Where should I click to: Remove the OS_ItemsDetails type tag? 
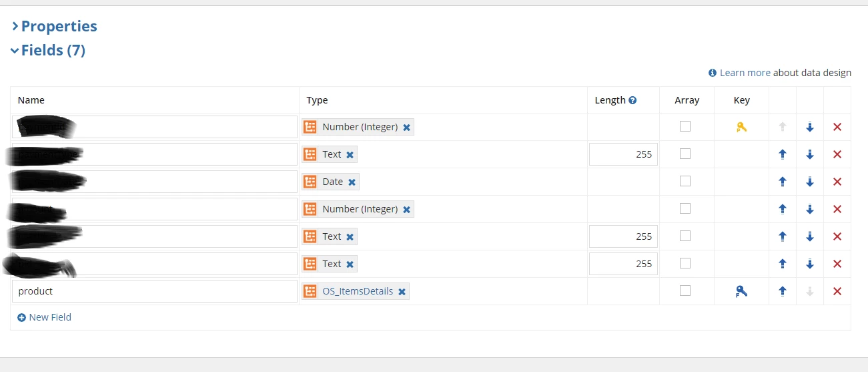coord(402,292)
